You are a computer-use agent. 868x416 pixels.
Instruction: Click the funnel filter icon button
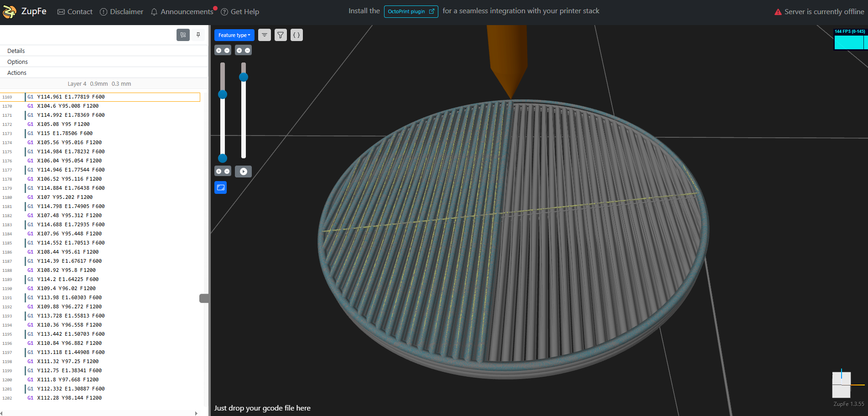pos(281,35)
